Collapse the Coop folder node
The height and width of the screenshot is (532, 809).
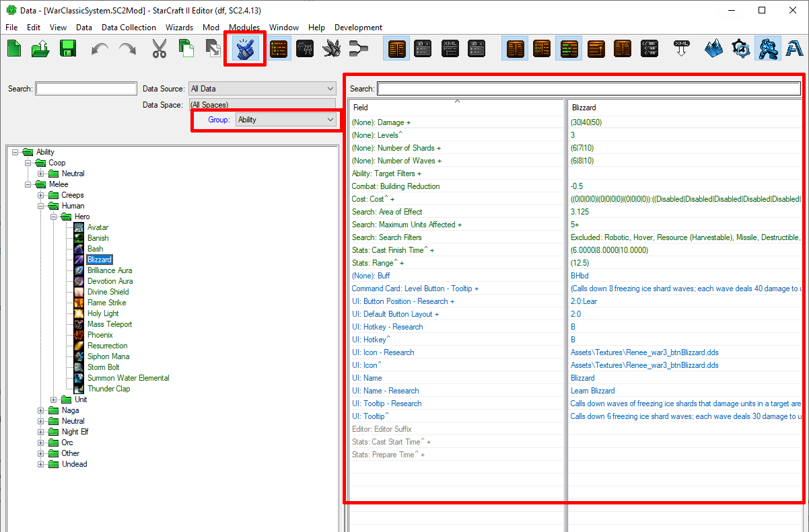pos(28,163)
